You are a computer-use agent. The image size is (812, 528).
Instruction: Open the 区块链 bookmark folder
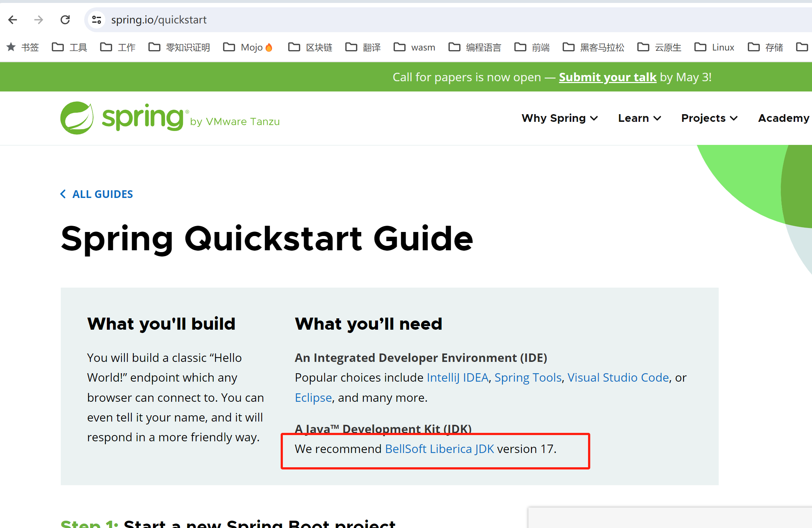point(310,47)
